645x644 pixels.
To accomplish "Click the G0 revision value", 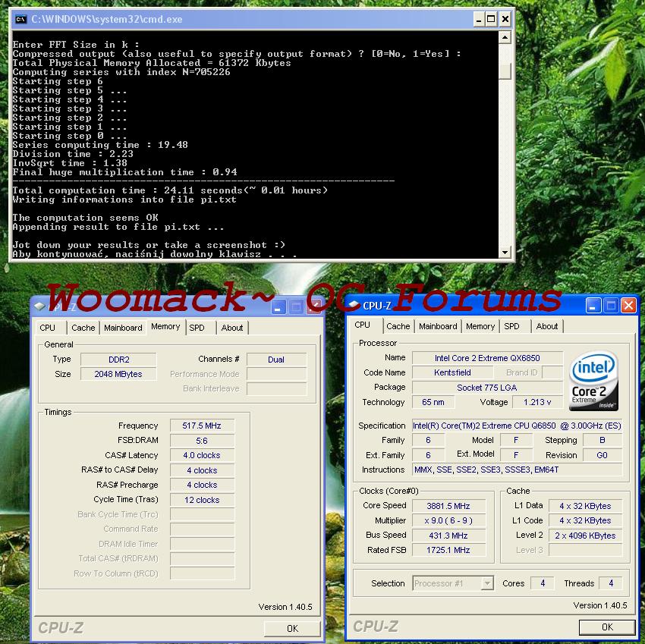I will [x=603, y=455].
